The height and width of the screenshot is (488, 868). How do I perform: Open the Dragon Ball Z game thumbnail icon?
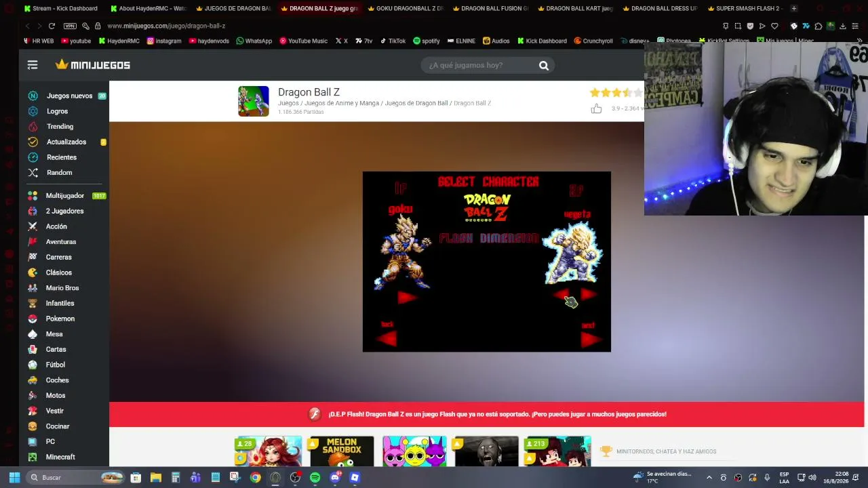click(254, 102)
